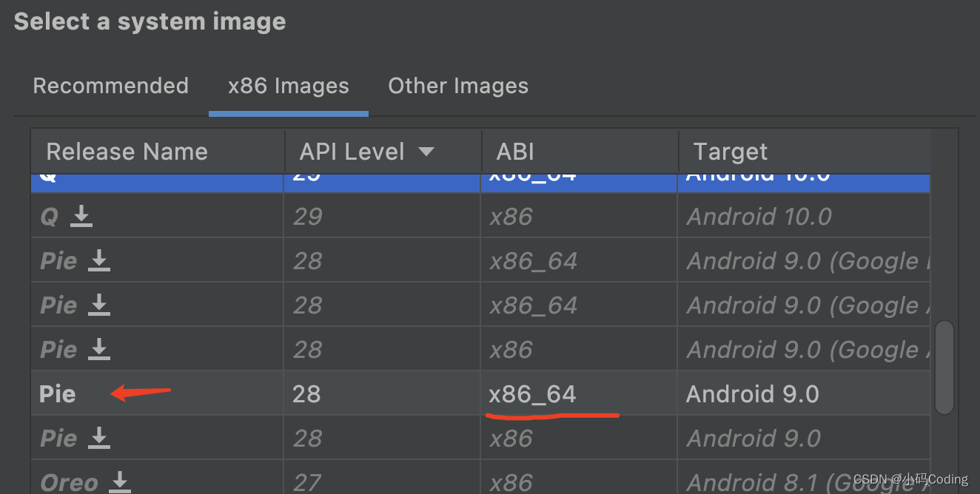
Task: Open the API Level sort dropdown arrow
Action: (426, 151)
